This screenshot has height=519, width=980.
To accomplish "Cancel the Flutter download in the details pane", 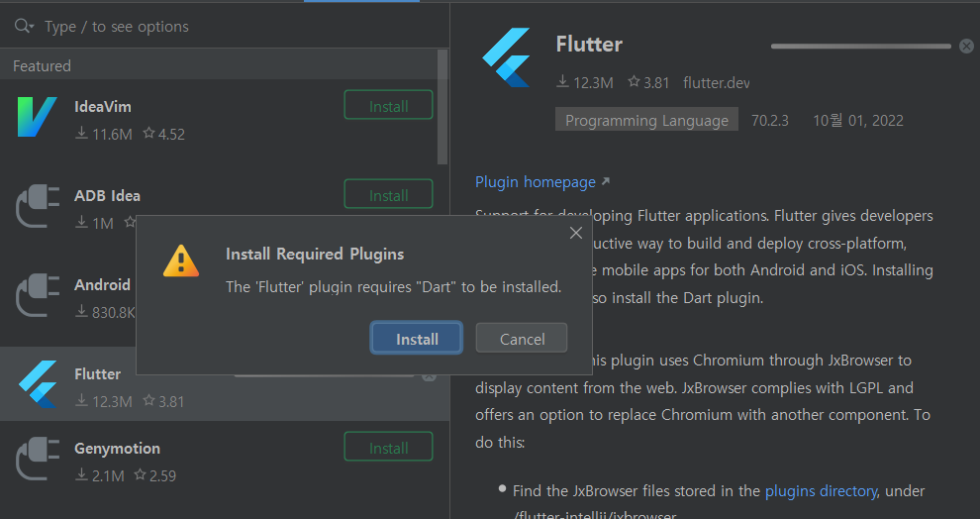I will point(966,46).
